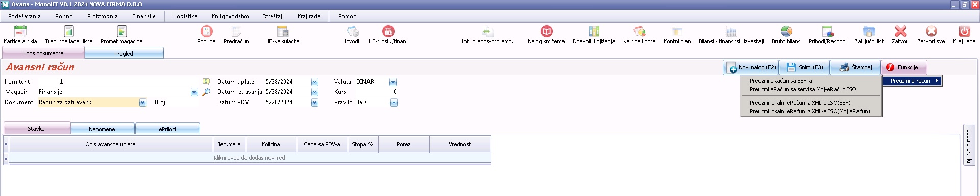Open Zaključni list icon
Screen dimensions: 980x196
[869, 32]
